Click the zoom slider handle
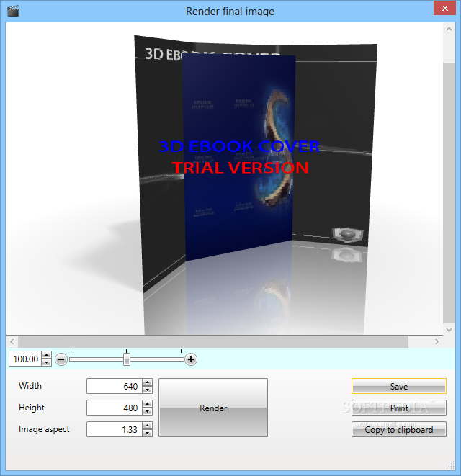461x476 pixels. 127,359
